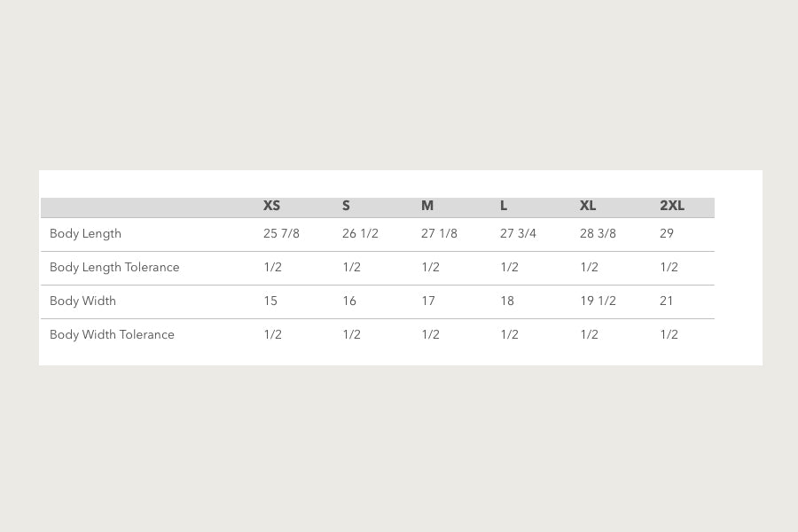The image size is (798, 532).
Task: Select the M column header
Action: pos(427,206)
